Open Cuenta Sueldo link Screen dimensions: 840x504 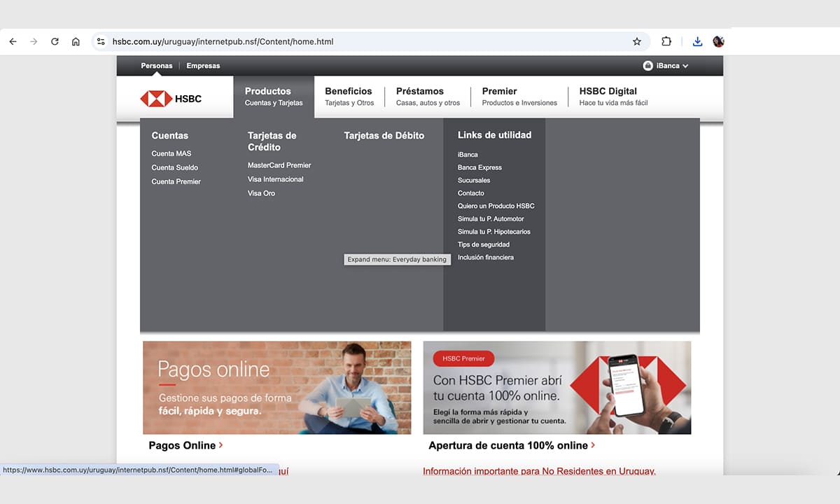[x=174, y=167]
